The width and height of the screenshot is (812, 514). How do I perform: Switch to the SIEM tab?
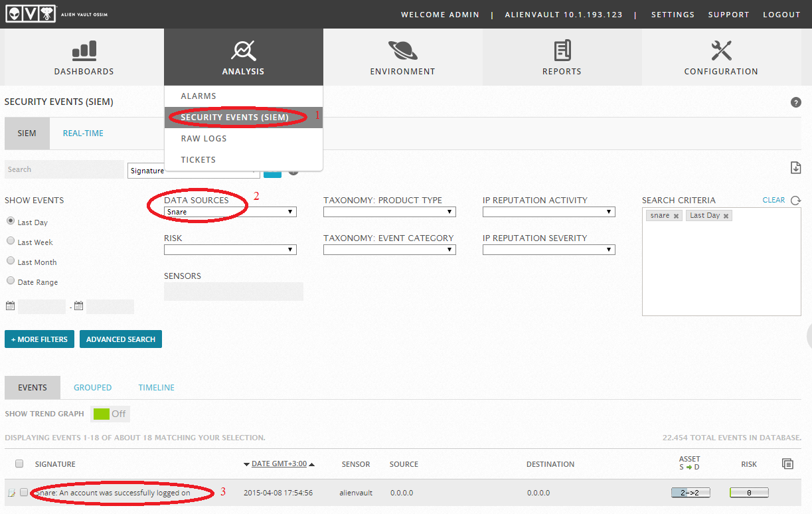[27, 133]
